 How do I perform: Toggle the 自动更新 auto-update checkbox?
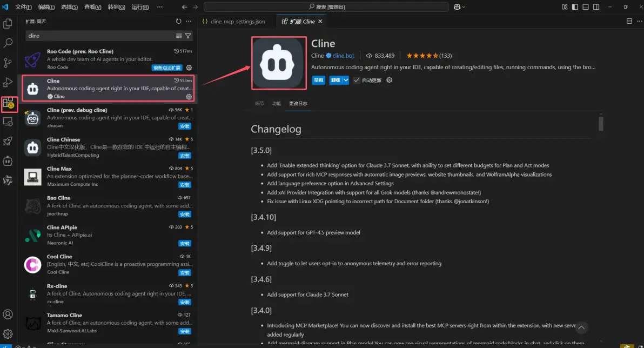click(x=357, y=80)
